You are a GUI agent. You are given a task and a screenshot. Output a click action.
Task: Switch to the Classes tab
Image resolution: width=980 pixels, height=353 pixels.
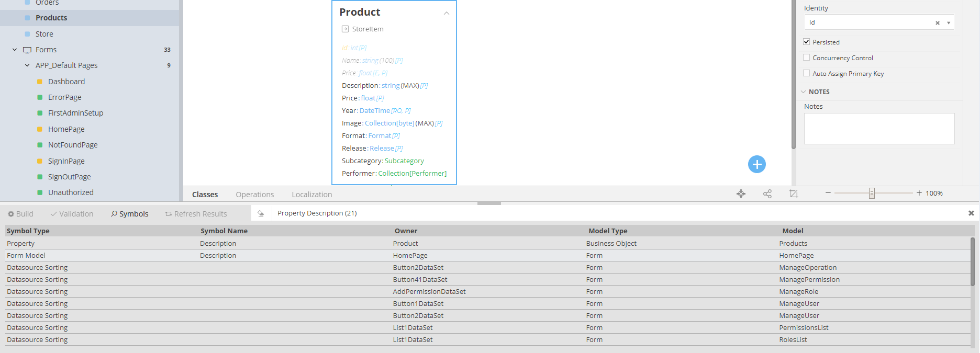click(x=205, y=195)
